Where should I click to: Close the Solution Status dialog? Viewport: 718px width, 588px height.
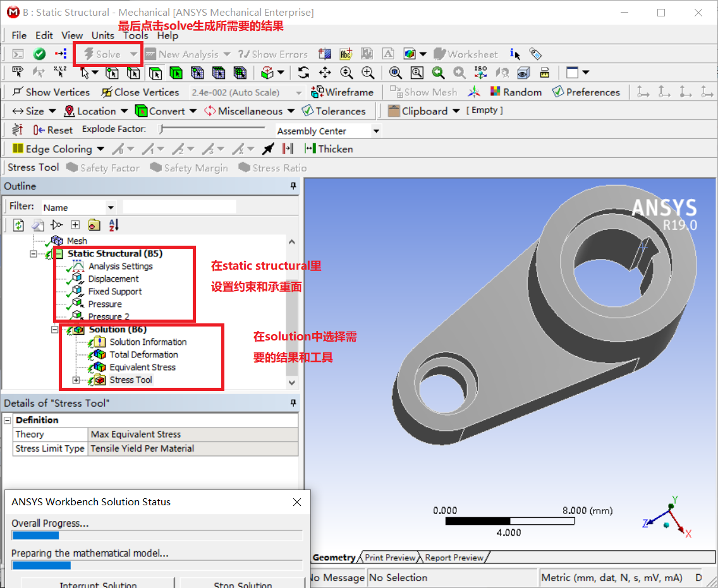pos(296,502)
